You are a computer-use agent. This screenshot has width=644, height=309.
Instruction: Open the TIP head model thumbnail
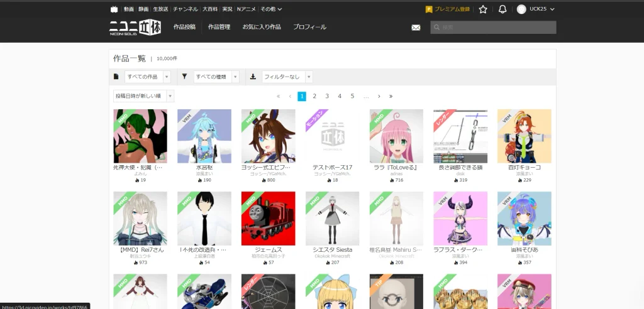[x=396, y=291]
